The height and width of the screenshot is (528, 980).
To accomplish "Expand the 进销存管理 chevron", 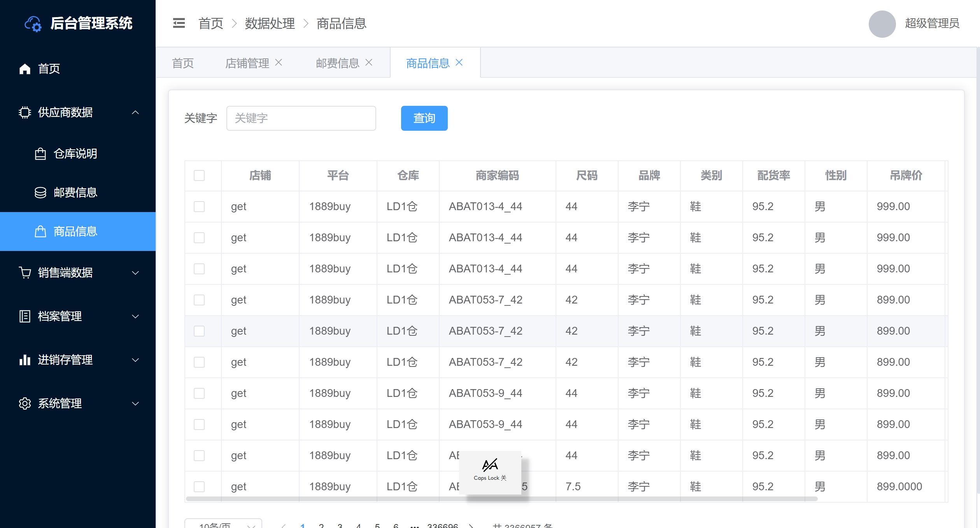I will tap(135, 360).
